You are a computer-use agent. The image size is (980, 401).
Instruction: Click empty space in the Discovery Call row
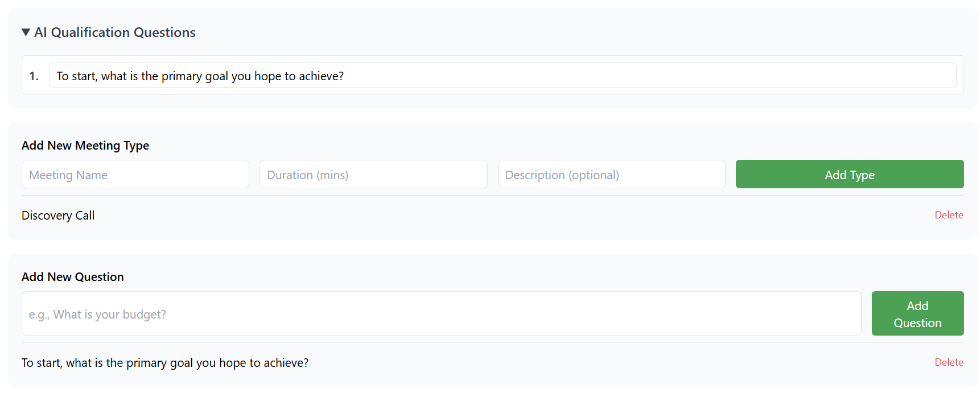(512, 216)
